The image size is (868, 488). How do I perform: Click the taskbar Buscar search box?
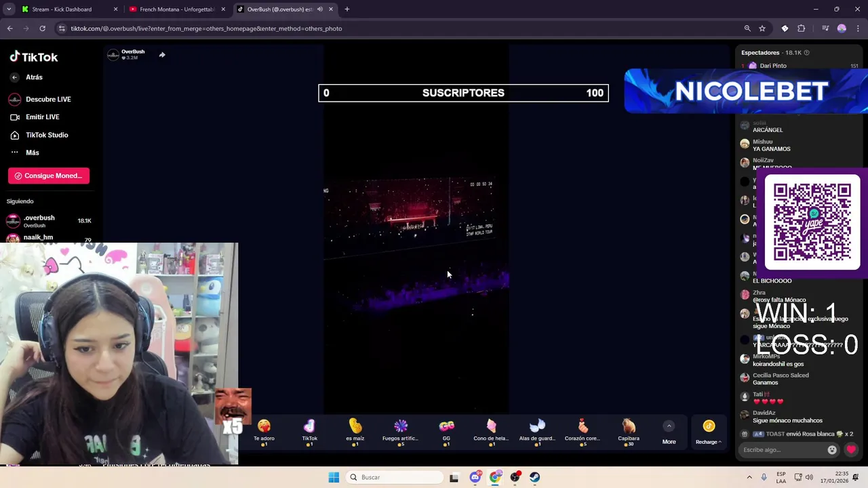(x=395, y=477)
